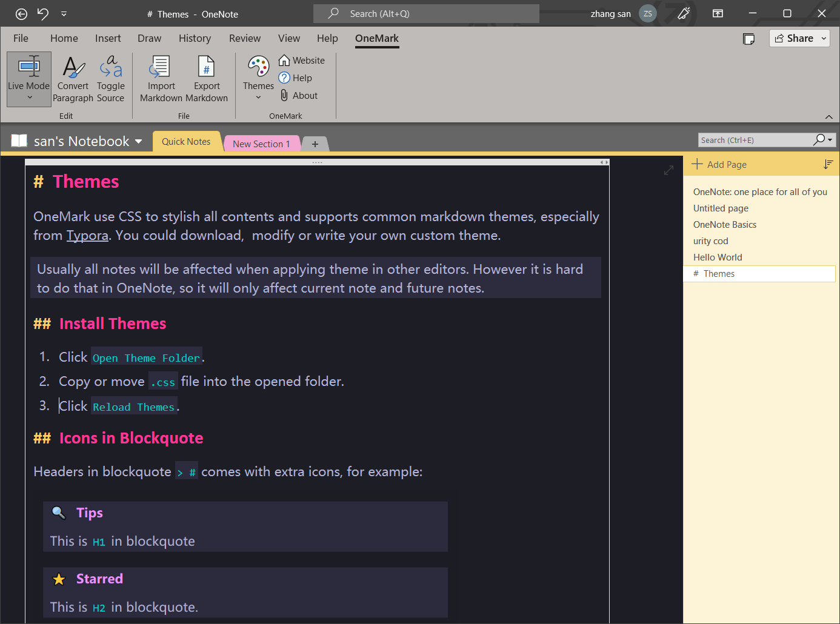The image size is (840, 624).
Task: Click the Starred blockquote heading
Action: coord(99,579)
